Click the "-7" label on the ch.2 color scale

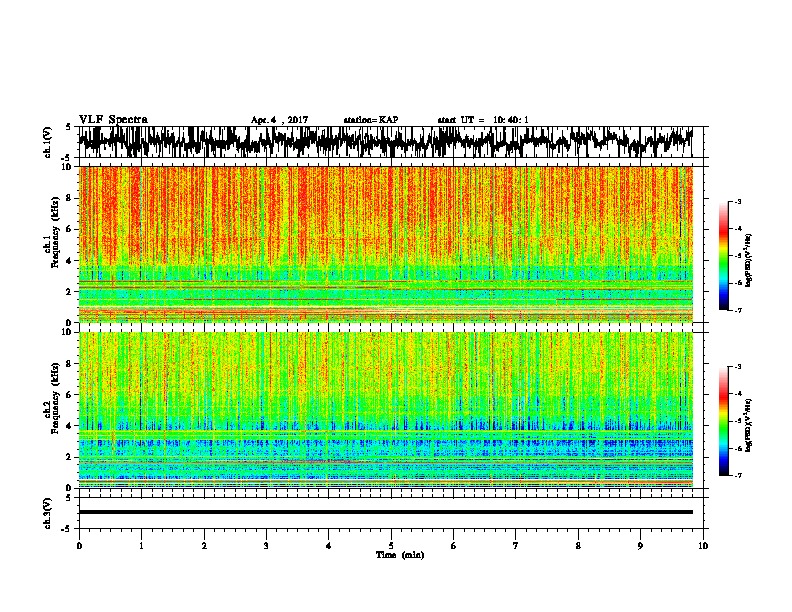(738, 475)
